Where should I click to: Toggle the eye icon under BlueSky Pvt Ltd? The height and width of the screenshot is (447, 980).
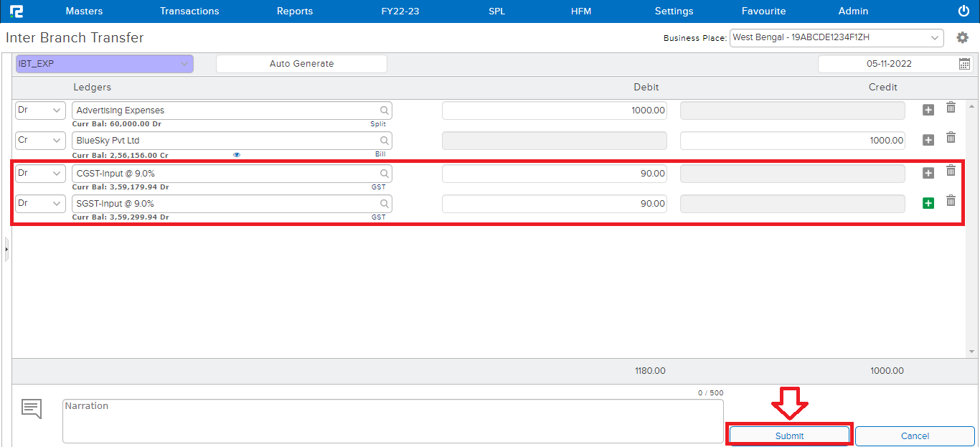click(x=237, y=154)
